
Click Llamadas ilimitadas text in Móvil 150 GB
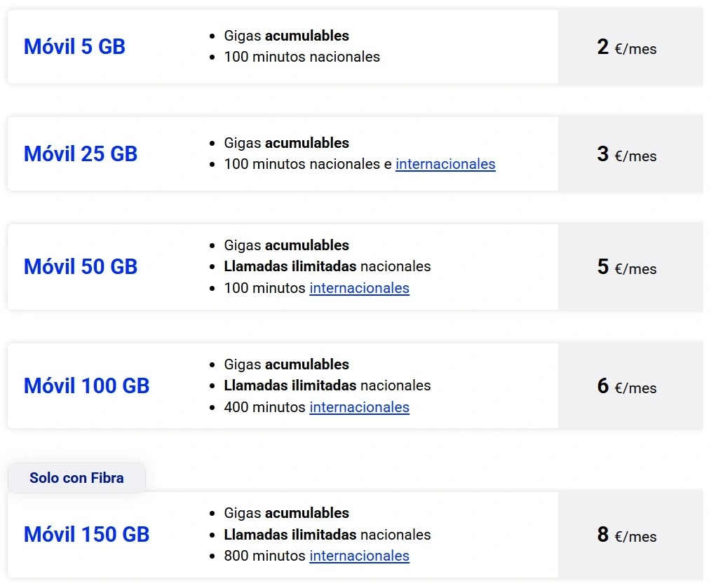point(290,535)
